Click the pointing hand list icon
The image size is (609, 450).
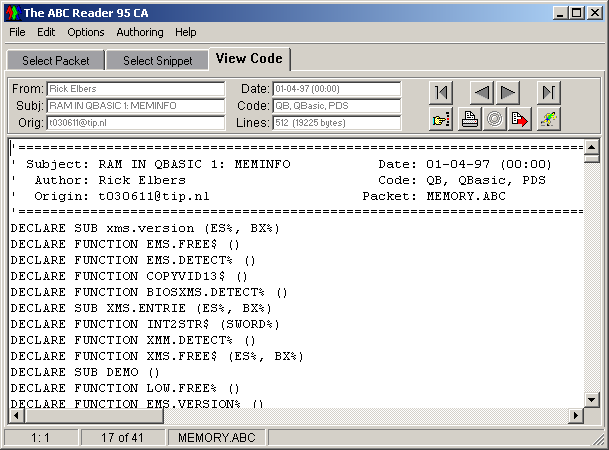441,121
